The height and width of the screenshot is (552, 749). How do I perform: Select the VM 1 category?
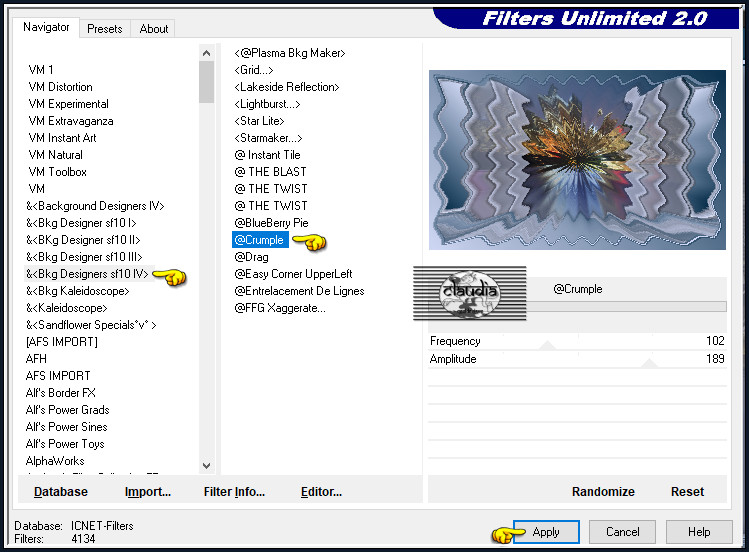(x=41, y=70)
